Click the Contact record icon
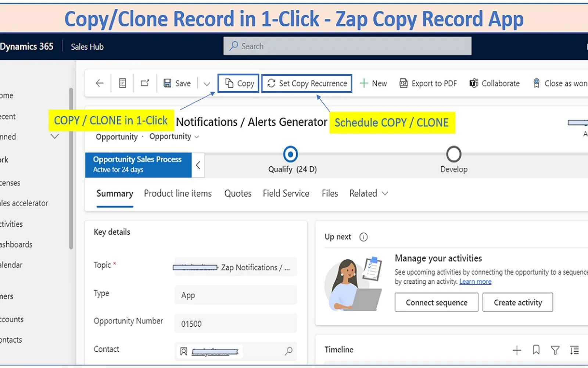The height and width of the screenshot is (368, 588). 183,351
